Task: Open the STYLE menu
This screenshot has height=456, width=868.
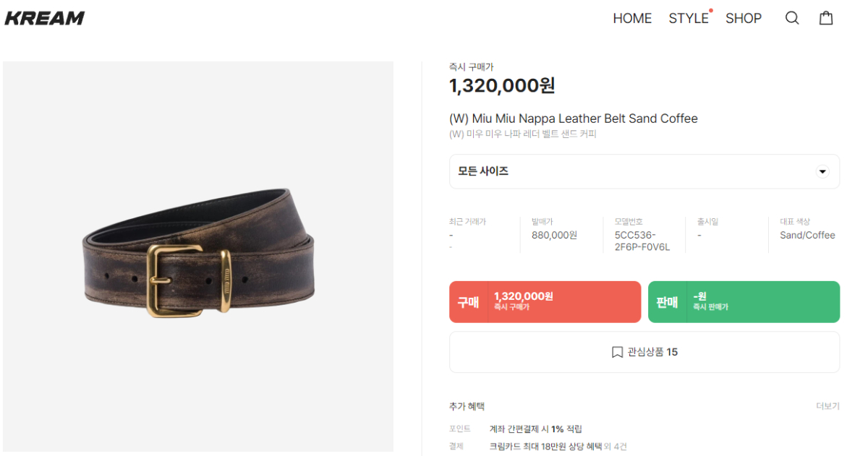Action: coord(689,19)
